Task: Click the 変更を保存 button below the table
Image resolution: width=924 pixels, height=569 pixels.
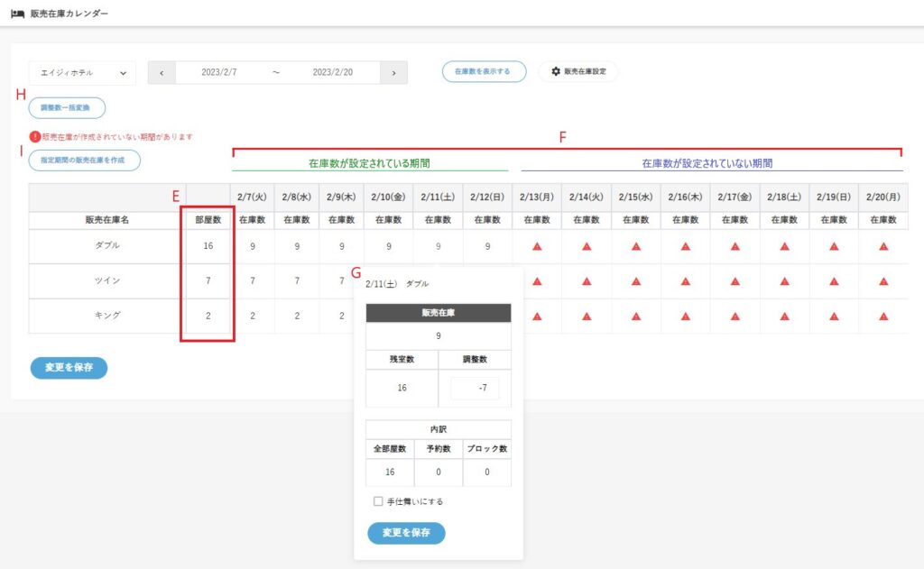Action: pyautogui.click(x=69, y=368)
